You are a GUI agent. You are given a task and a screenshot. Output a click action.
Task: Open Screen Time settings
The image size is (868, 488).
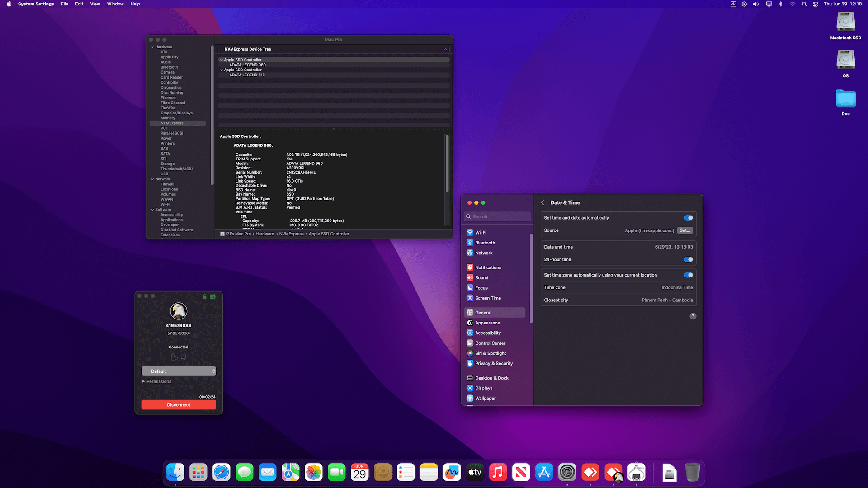[487, 298]
